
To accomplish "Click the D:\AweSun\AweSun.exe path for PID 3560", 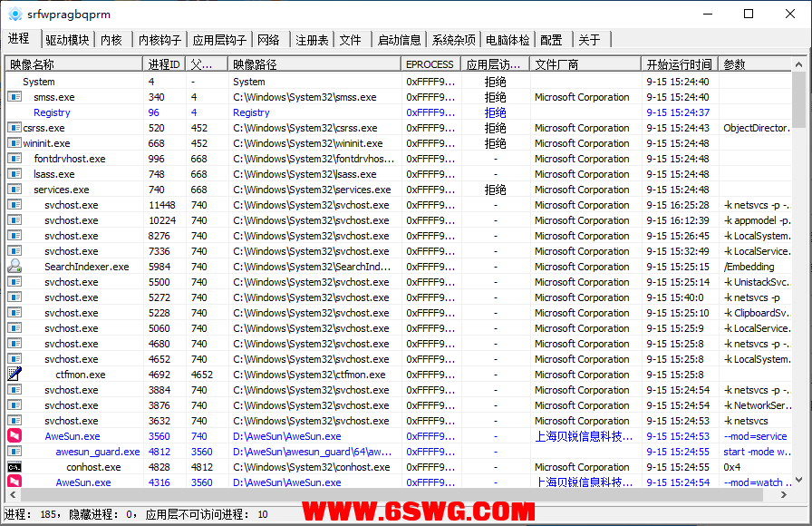I will [287, 436].
